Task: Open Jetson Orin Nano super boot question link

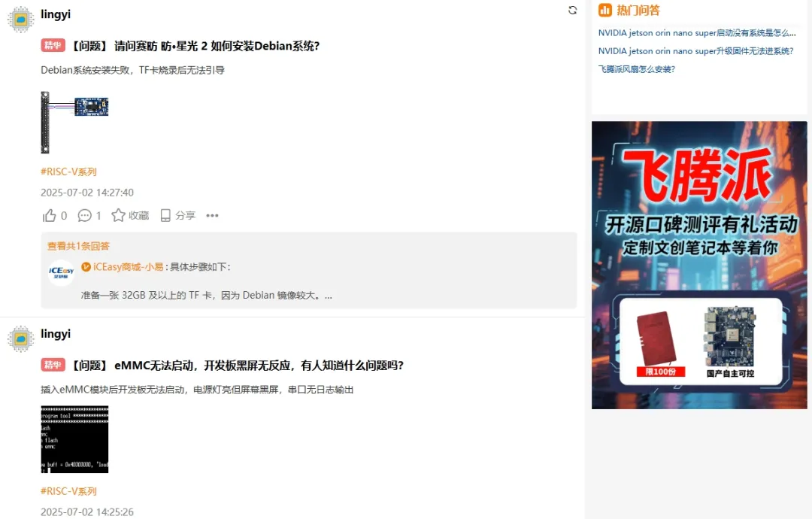Action: (697, 32)
